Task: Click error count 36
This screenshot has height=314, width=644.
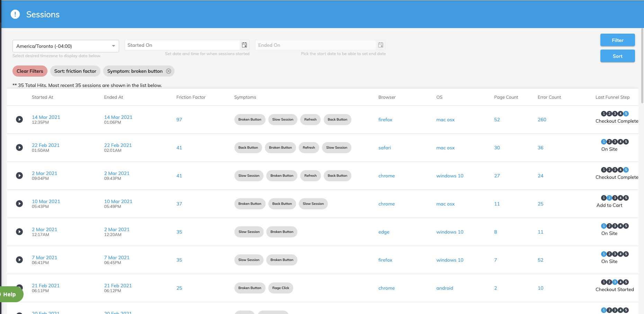Action: point(540,148)
